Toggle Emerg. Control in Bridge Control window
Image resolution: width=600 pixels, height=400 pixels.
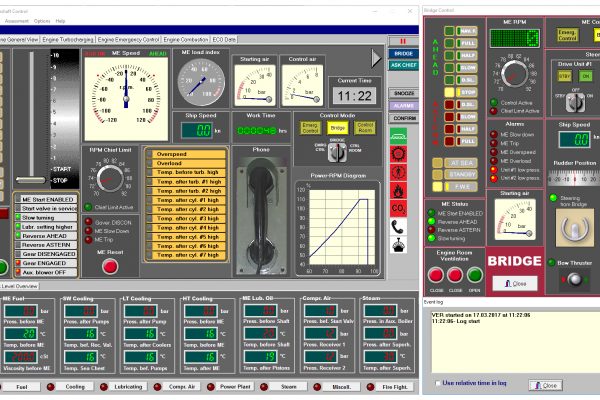(x=567, y=35)
